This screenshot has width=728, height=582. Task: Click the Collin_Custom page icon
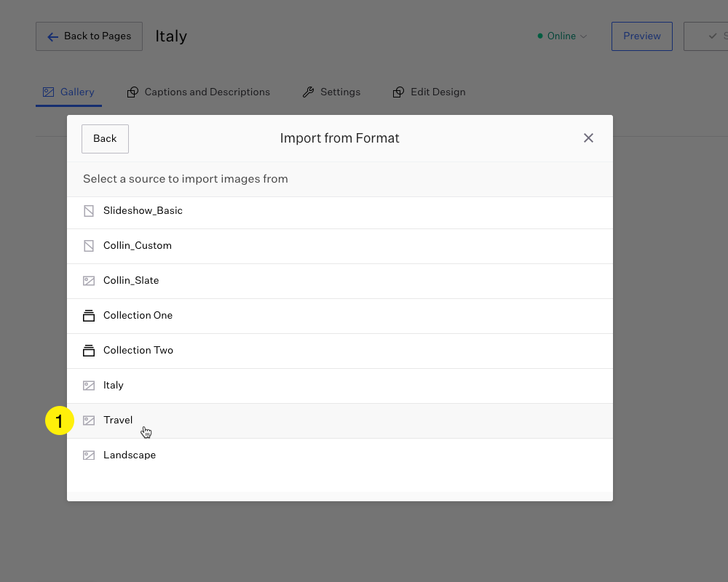[89, 245]
